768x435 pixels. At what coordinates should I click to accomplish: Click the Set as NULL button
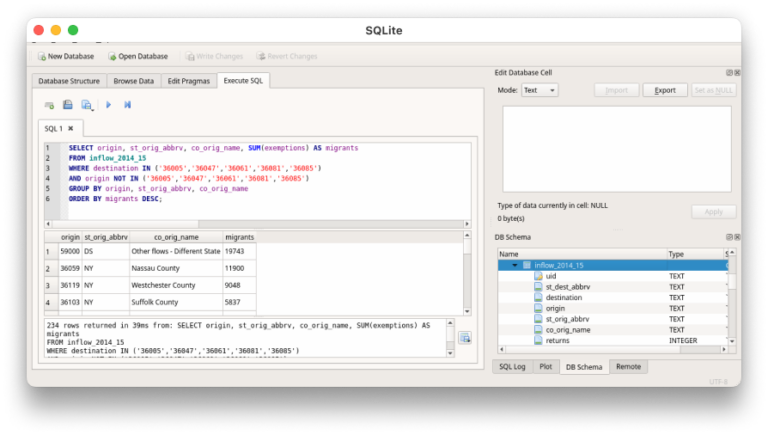(713, 90)
